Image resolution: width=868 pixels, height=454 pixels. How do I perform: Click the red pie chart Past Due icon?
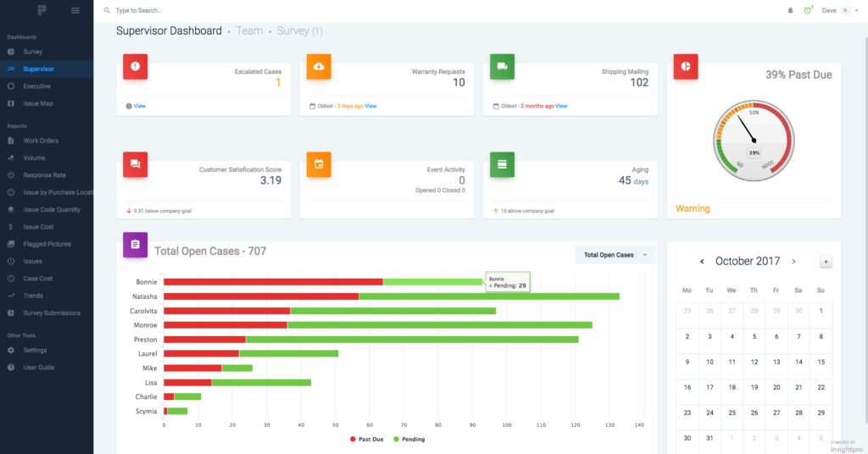pyautogui.click(x=686, y=67)
